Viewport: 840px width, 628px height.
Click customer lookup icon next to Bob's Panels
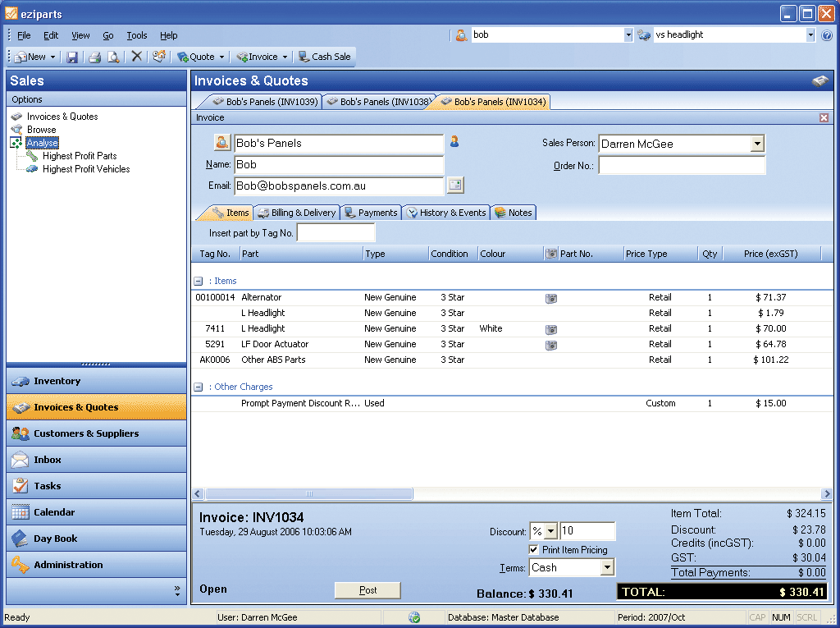click(221, 143)
